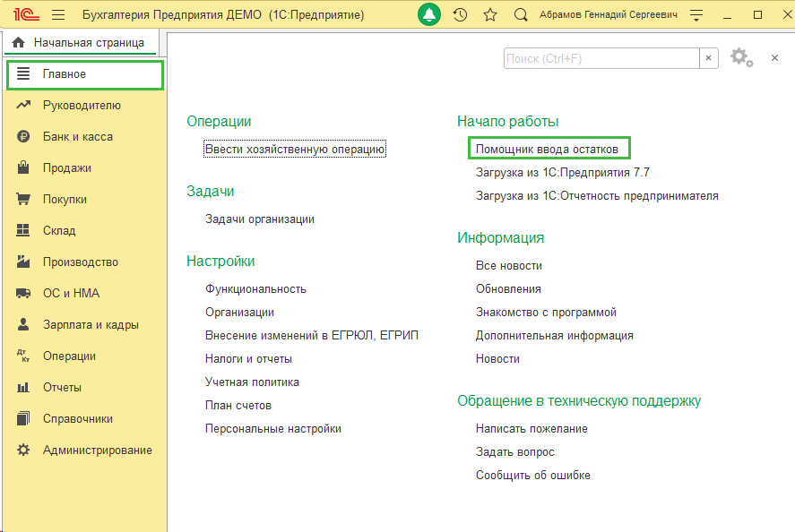This screenshot has height=532, width=795.
Task: Open Задачи организации
Action: click(x=260, y=219)
